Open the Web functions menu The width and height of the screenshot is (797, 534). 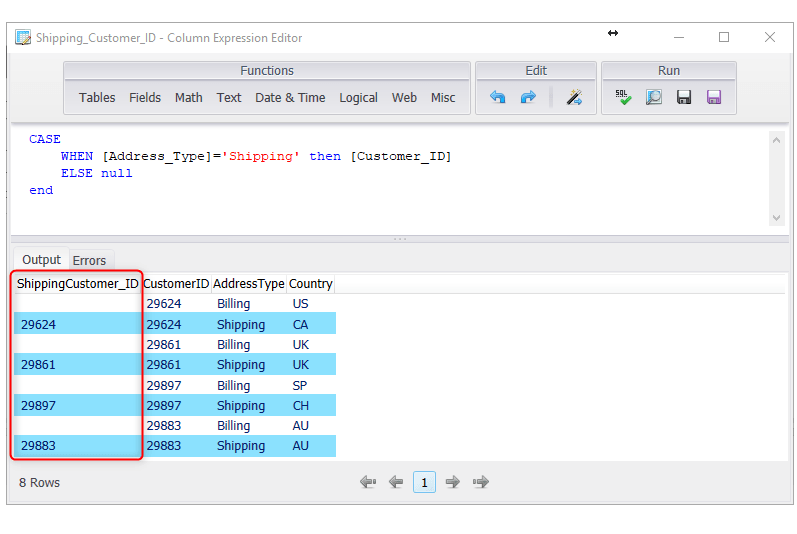404,98
